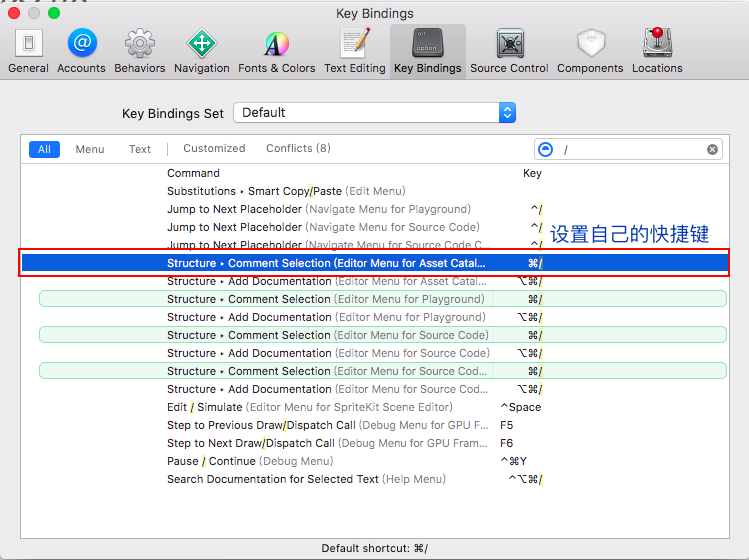The height and width of the screenshot is (560, 749).
Task: Select Jump to Next Placeholder for Playground
Action: coord(374,209)
